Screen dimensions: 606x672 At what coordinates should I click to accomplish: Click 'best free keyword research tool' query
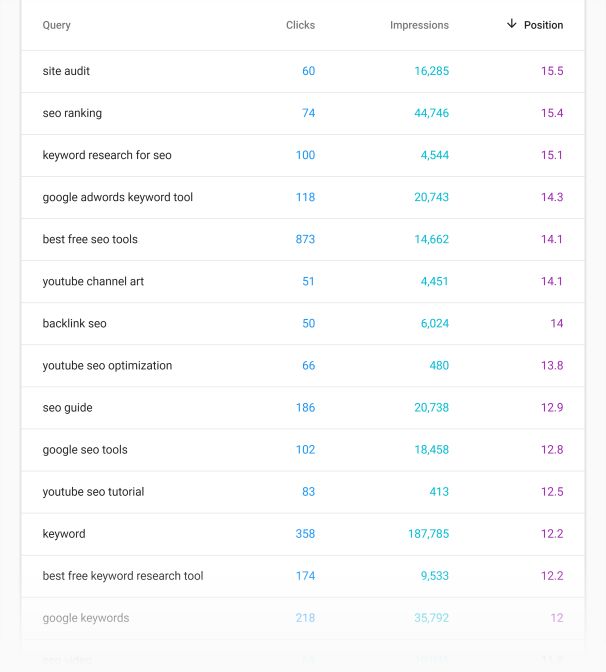click(x=123, y=575)
